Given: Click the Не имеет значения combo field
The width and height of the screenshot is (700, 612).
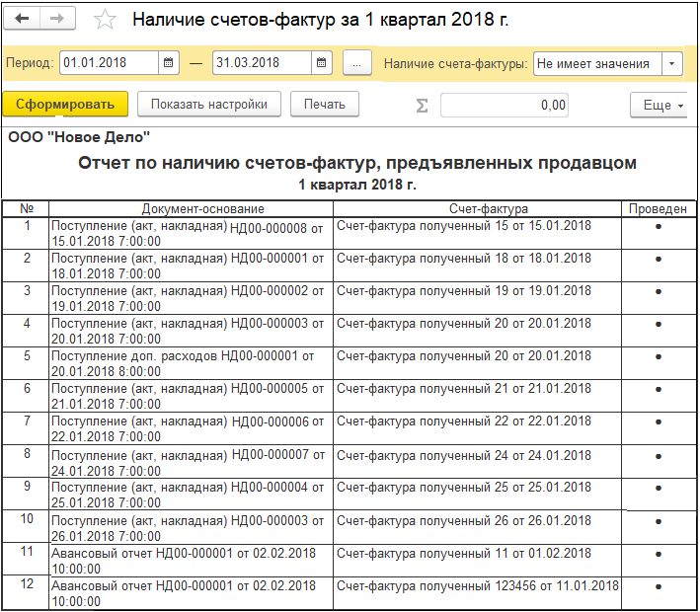Looking at the screenshot, I should (x=597, y=63).
